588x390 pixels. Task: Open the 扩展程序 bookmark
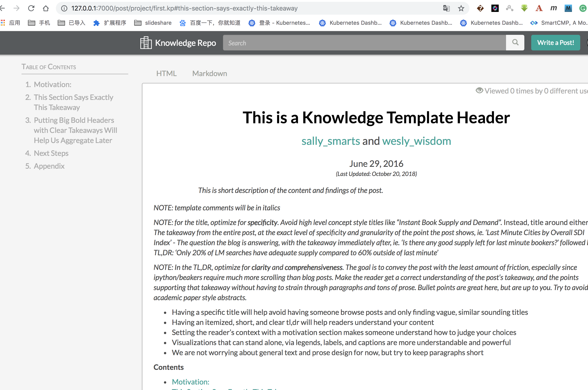click(110, 23)
